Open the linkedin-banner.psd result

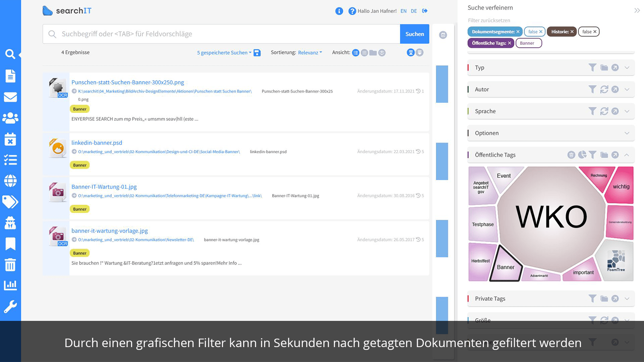[x=97, y=143]
